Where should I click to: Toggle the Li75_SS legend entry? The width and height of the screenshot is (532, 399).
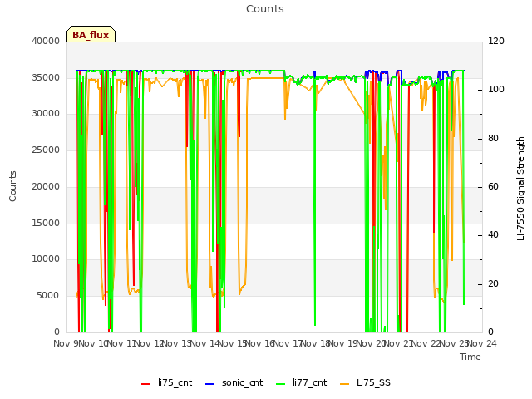(x=365, y=382)
